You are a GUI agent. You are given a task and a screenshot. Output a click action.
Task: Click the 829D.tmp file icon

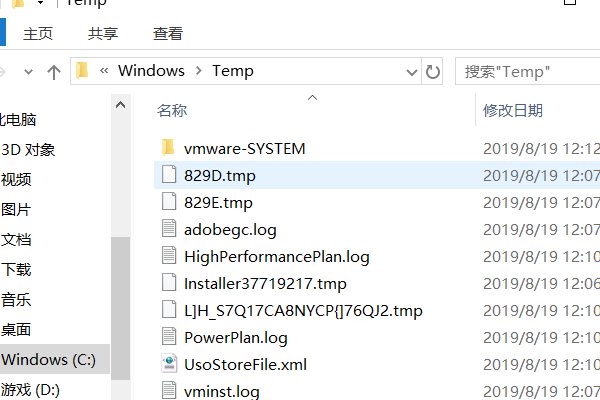(x=168, y=175)
